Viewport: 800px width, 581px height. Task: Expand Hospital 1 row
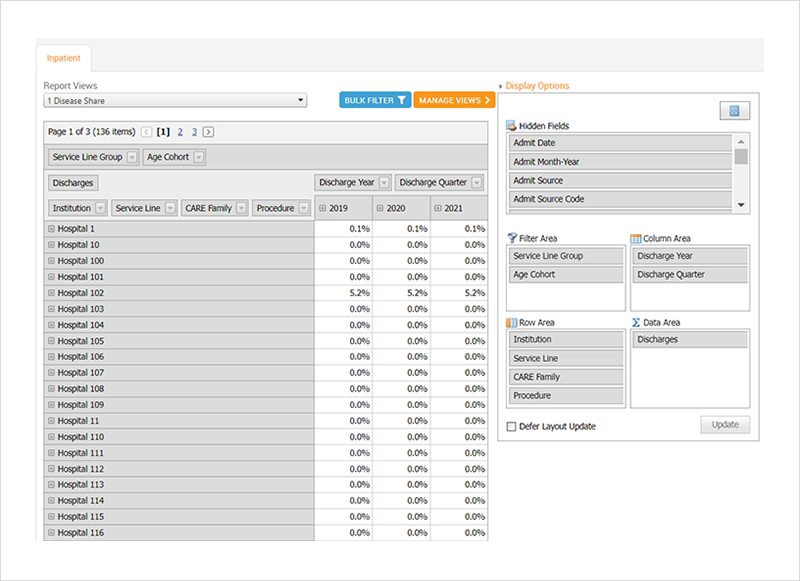click(x=51, y=229)
